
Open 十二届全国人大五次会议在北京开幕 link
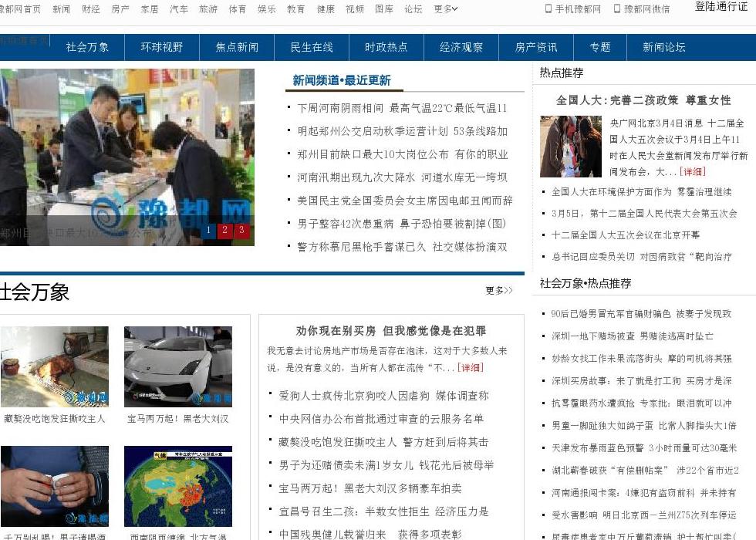pos(626,235)
